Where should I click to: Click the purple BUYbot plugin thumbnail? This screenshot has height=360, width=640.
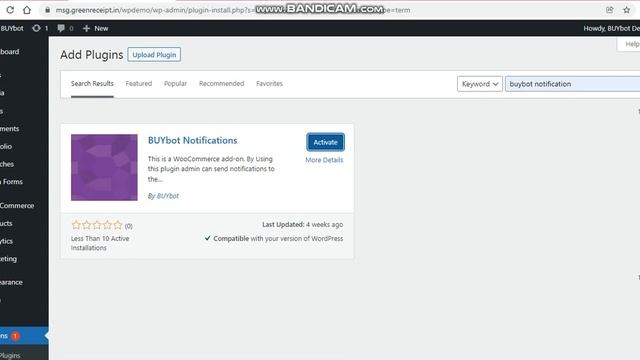coord(104,167)
